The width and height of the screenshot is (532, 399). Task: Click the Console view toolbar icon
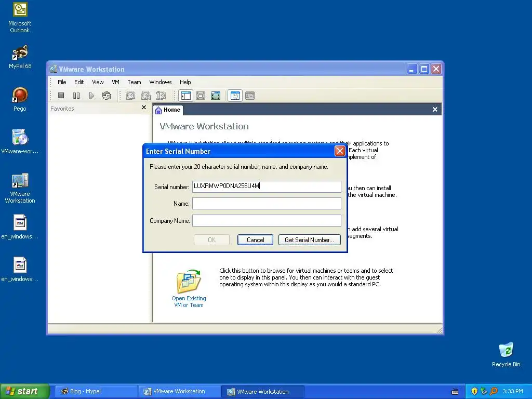click(x=250, y=96)
